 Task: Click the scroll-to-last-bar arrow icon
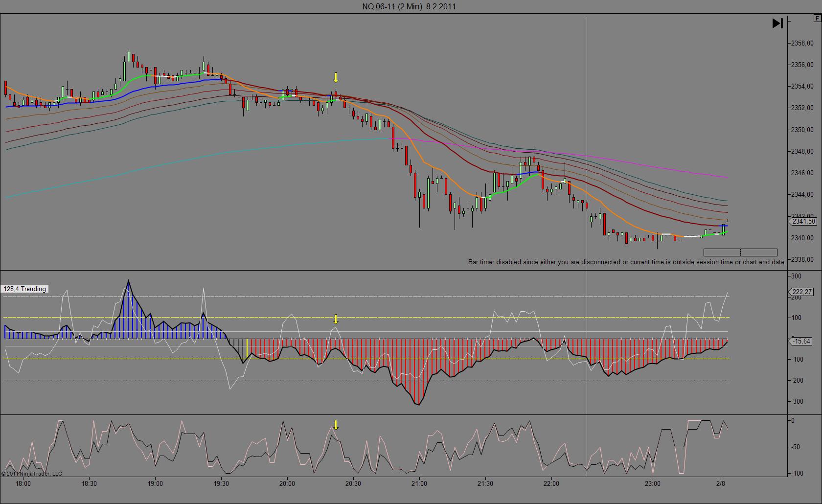click(777, 23)
